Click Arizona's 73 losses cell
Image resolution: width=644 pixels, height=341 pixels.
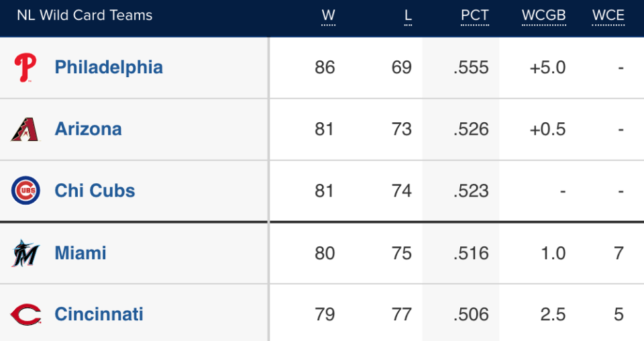(x=402, y=130)
